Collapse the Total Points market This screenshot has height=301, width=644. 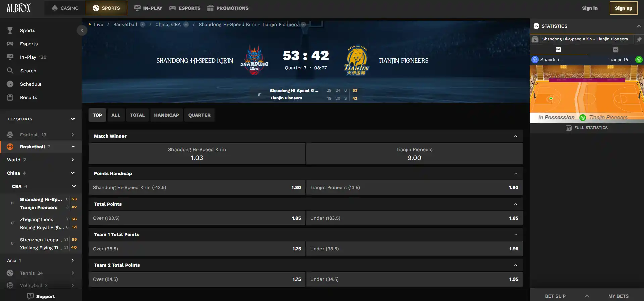pyautogui.click(x=516, y=204)
